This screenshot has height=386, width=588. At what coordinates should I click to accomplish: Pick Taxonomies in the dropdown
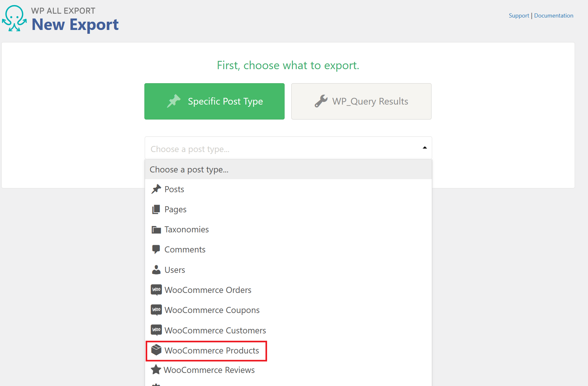pyautogui.click(x=288, y=229)
